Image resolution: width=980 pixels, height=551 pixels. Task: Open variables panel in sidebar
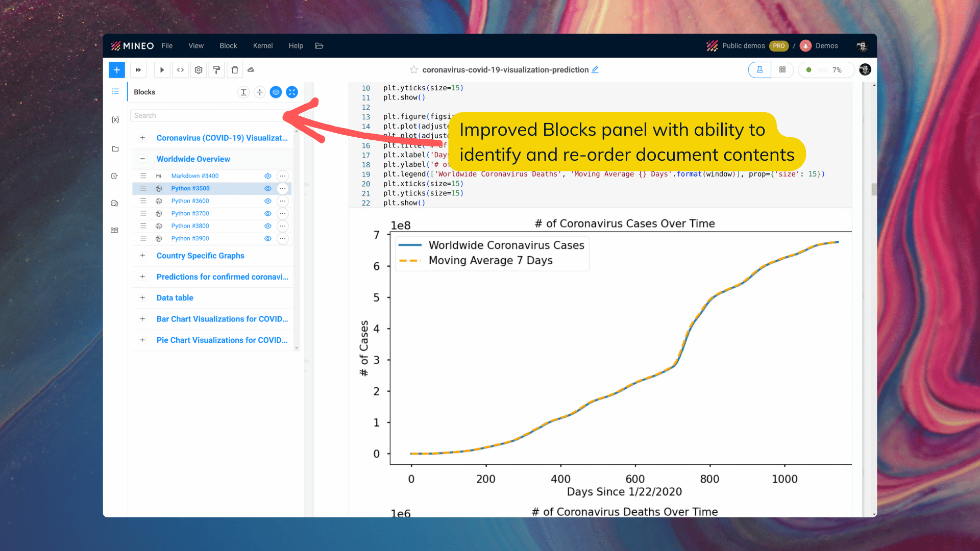tap(115, 120)
